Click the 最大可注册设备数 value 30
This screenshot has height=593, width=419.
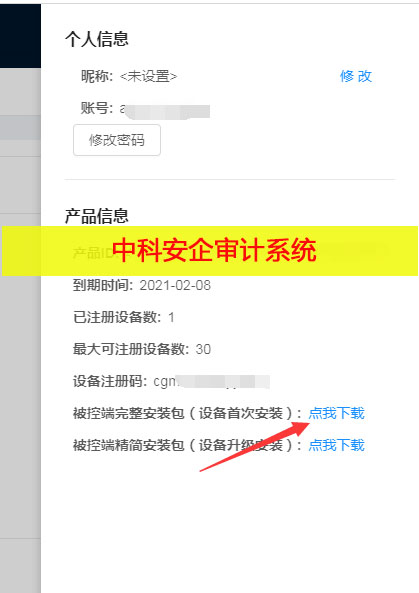point(203,349)
